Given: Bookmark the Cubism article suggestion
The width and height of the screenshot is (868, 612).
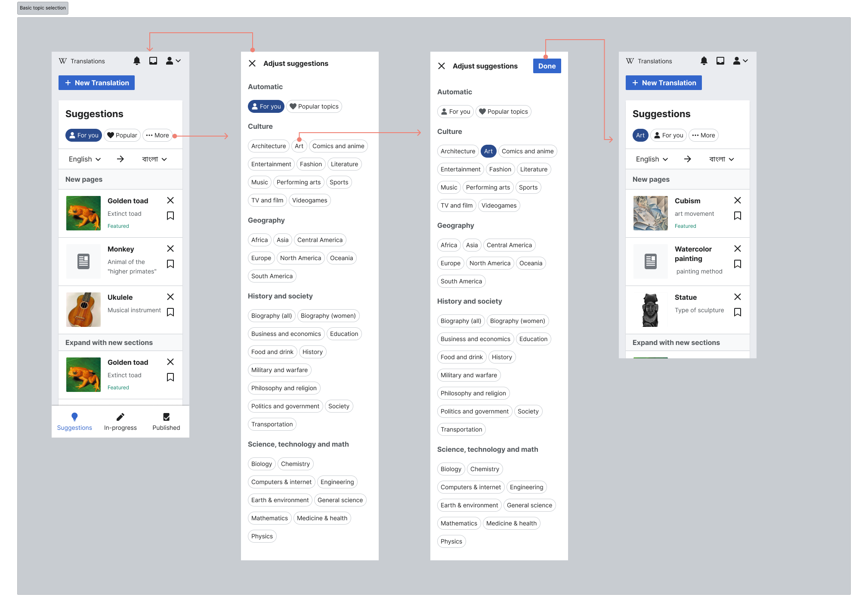Looking at the screenshot, I should [737, 215].
